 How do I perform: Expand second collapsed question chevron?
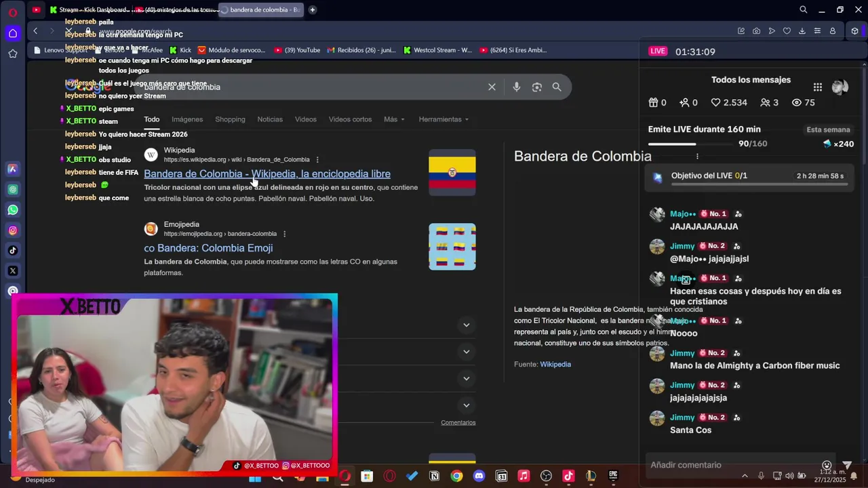[466, 352]
